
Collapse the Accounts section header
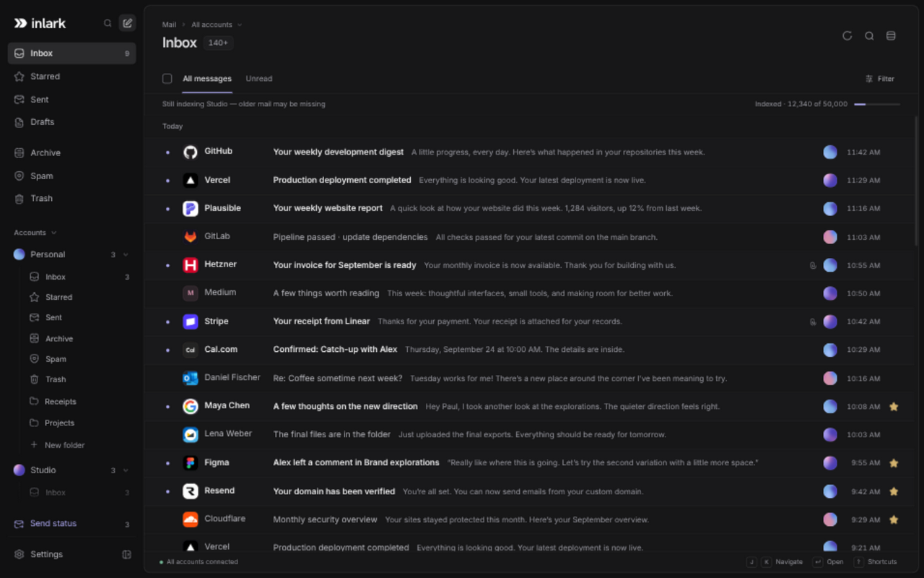[35, 233]
